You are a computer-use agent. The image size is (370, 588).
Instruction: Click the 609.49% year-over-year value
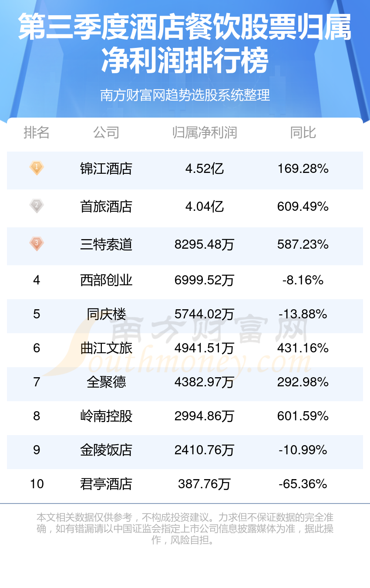click(x=303, y=206)
